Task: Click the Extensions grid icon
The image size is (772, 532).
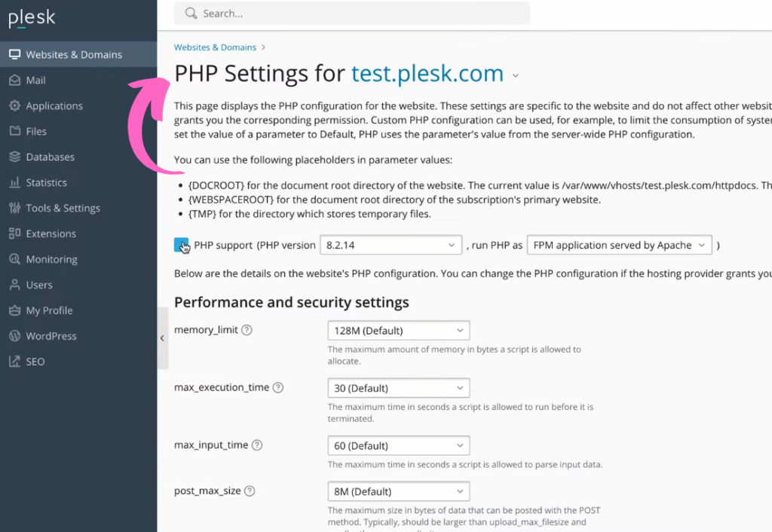Action: [15, 234]
